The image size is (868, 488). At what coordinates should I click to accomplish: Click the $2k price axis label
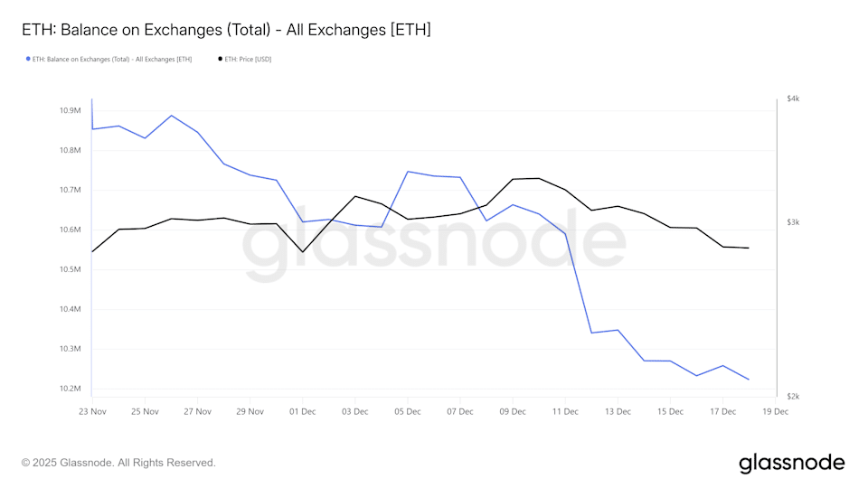pos(794,397)
